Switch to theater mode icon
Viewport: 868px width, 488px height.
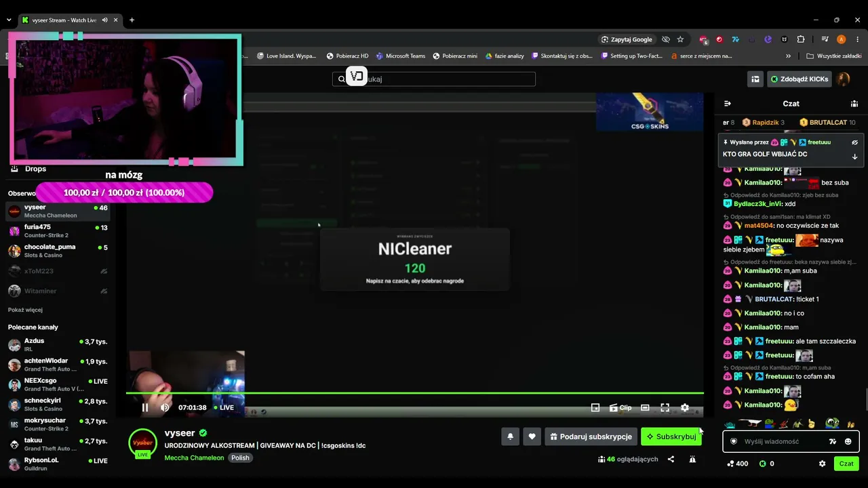(x=645, y=407)
